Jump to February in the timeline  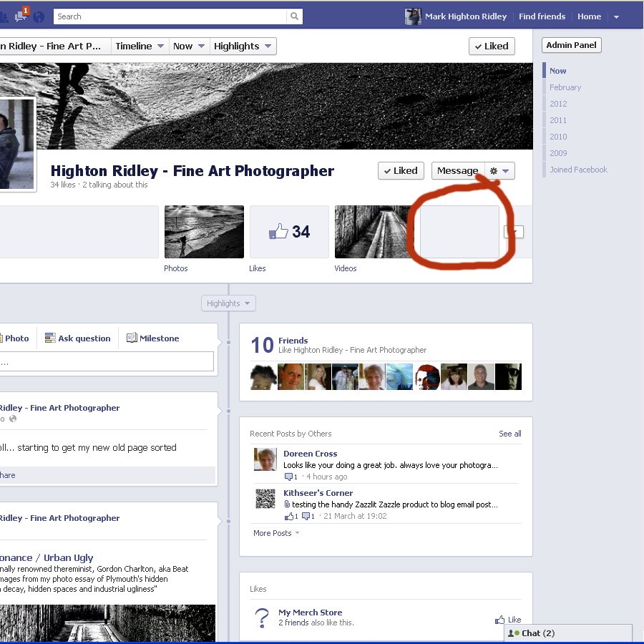[565, 87]
